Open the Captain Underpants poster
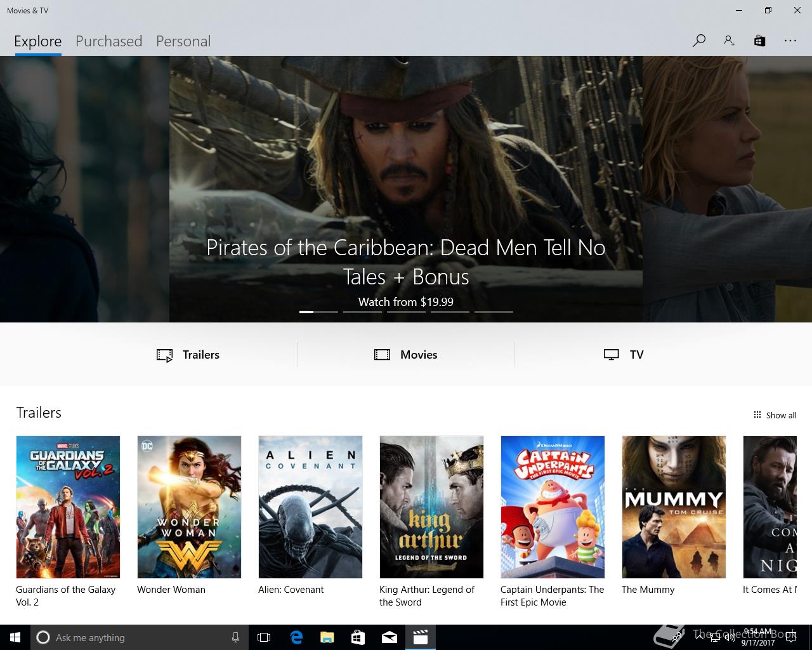Viewport: 812px width, 650px height. click(x=553, y=507)
